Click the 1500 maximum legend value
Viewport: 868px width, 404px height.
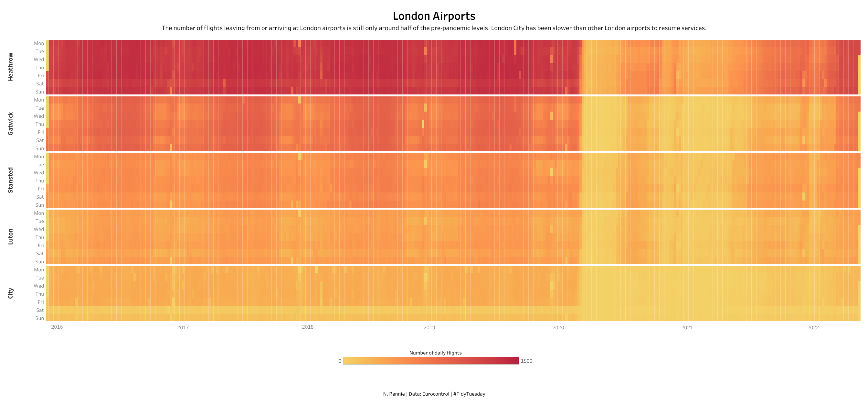526,361
